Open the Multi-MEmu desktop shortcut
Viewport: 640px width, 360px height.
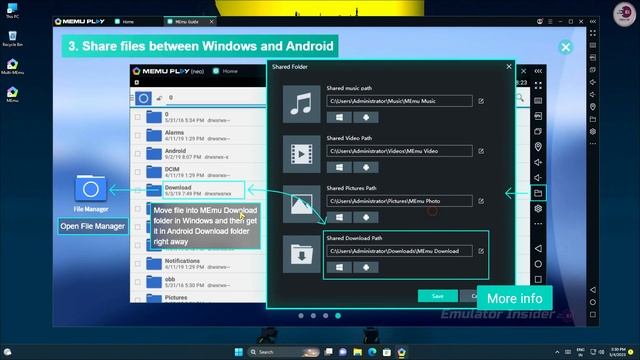tap(12, 67)
